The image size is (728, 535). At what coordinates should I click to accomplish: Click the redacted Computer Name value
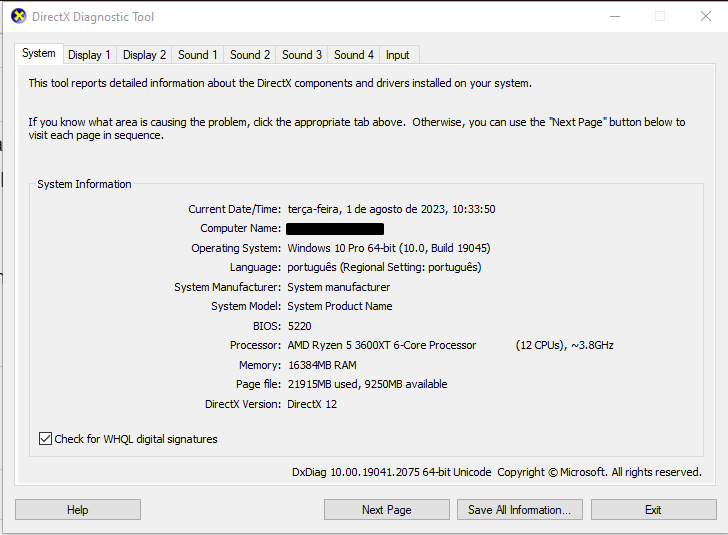click(x=335, y=228)
